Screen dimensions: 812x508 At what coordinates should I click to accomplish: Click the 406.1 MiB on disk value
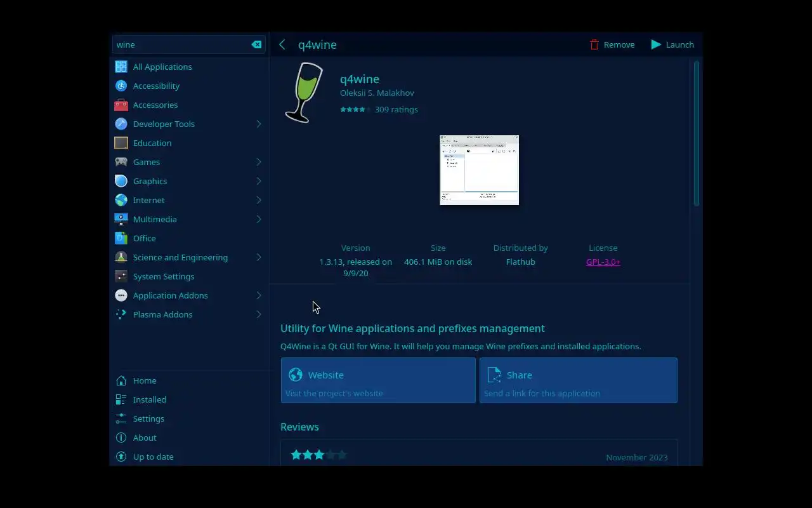pyautogui.click(x=438, y=262)
